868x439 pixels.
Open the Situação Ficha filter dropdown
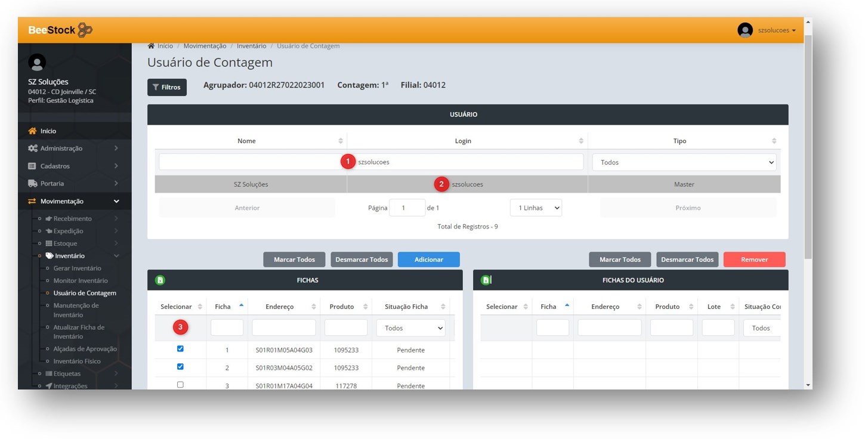click(410, 328)
